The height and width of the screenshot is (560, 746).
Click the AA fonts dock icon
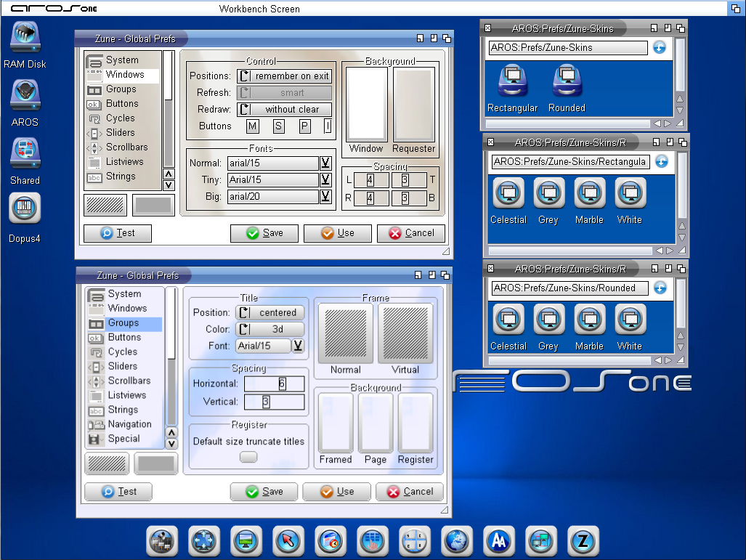point(498,541)
